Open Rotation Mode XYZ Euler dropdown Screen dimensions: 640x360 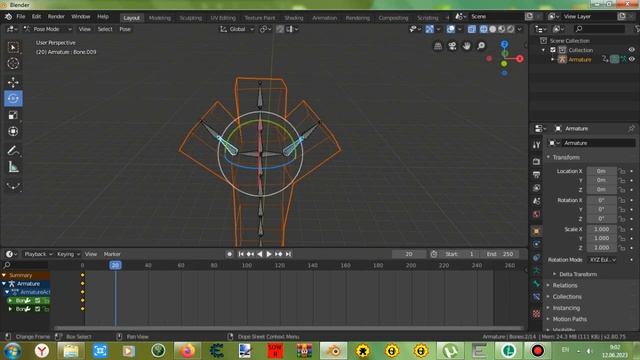tap(602, 260)
